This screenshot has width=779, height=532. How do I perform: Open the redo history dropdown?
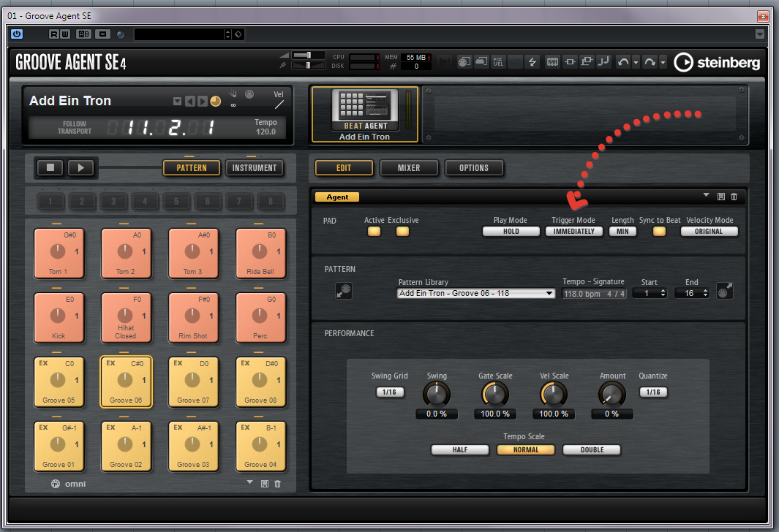pos(662,63)
